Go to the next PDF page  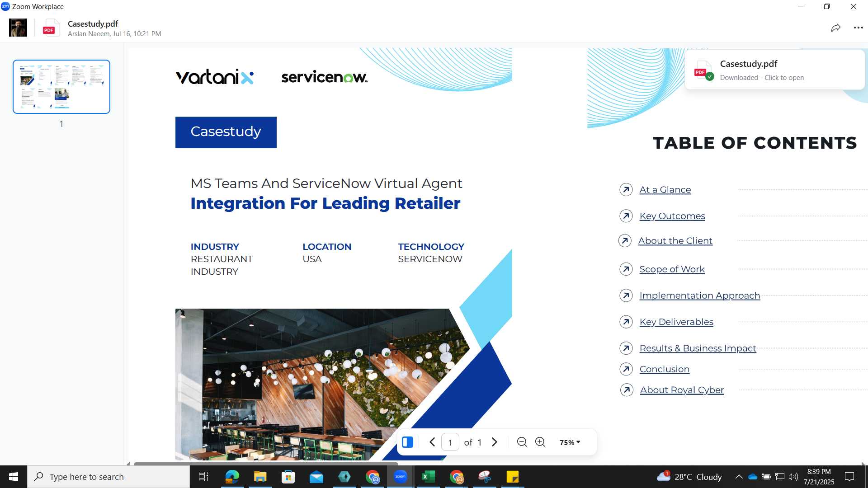[495, 442]
